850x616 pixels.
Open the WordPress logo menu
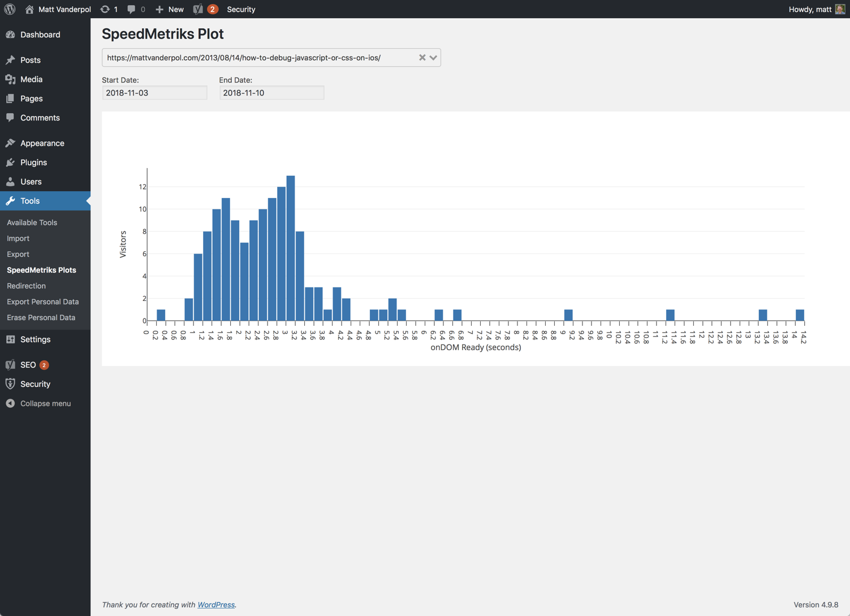[10, 9]
